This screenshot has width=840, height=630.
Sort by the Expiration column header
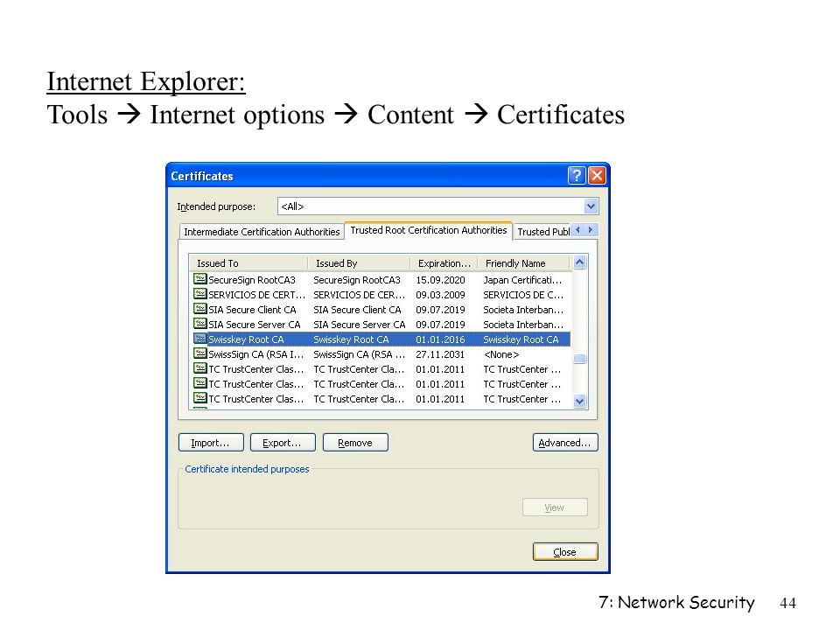click(444, 263)
